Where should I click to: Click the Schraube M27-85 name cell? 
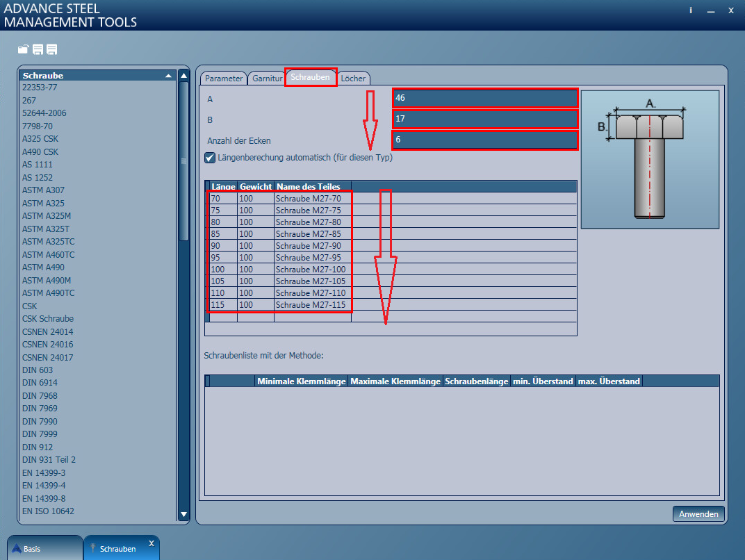point(313,233)
